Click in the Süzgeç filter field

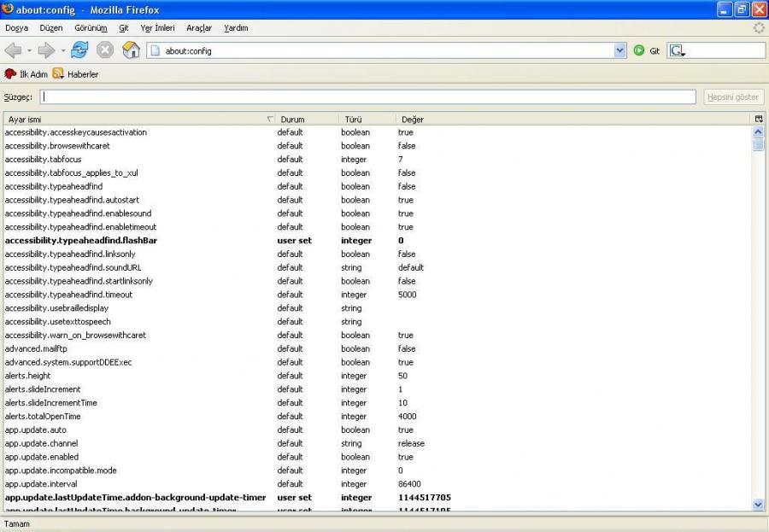click(x=367, y=97)
